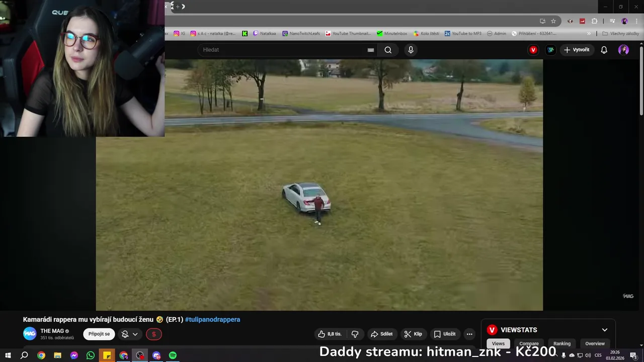Open THE MAG channel avatar

tap(30, 334)
